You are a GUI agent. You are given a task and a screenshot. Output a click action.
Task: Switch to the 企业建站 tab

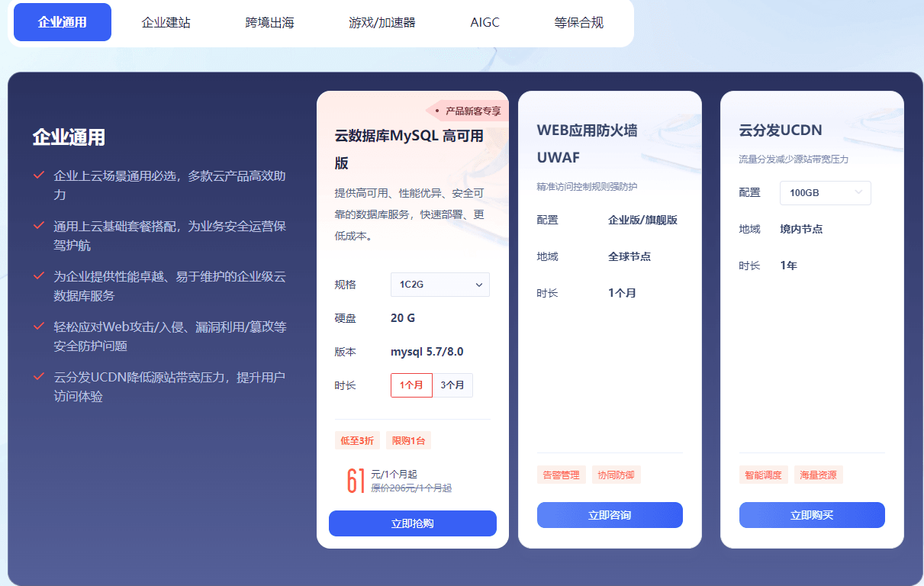[166, 22]
